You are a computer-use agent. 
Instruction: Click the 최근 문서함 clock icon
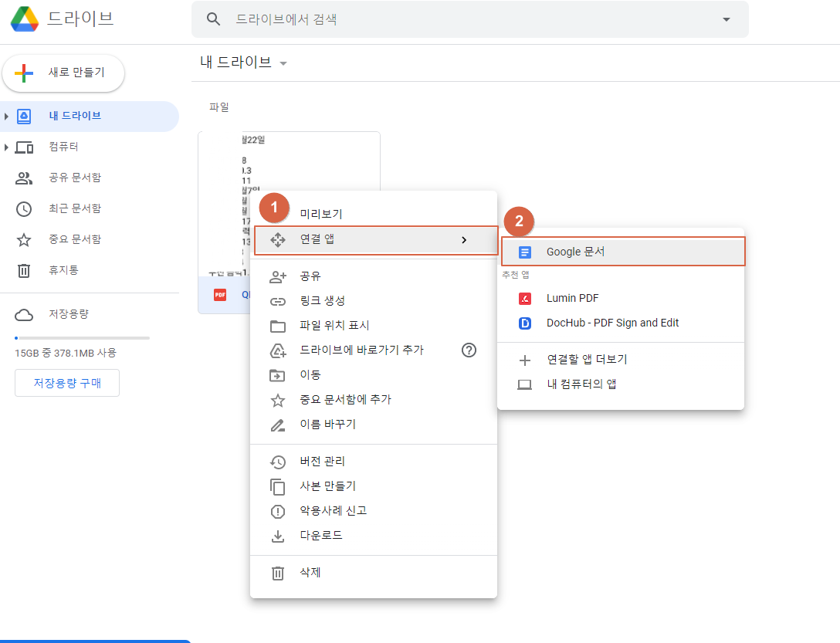point(24,209)
